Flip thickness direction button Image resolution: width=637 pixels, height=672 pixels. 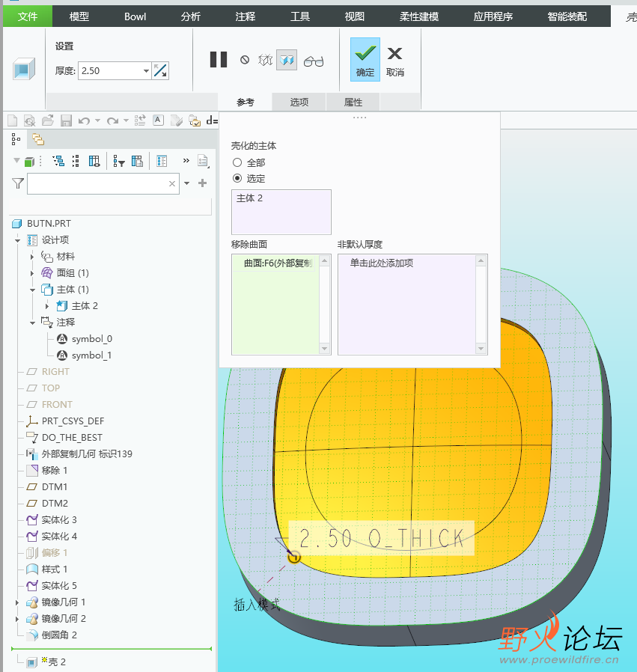160,70
